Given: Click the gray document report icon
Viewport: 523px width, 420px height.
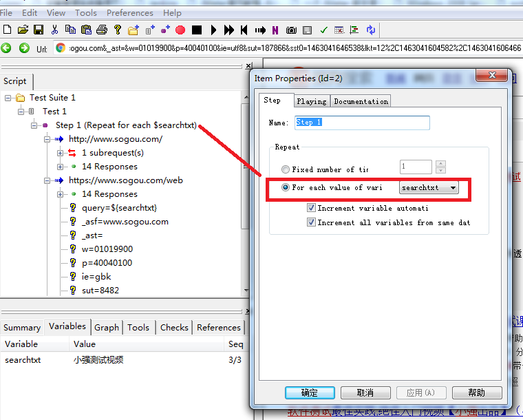Looking at the screenshot, I should coord(307,30).
